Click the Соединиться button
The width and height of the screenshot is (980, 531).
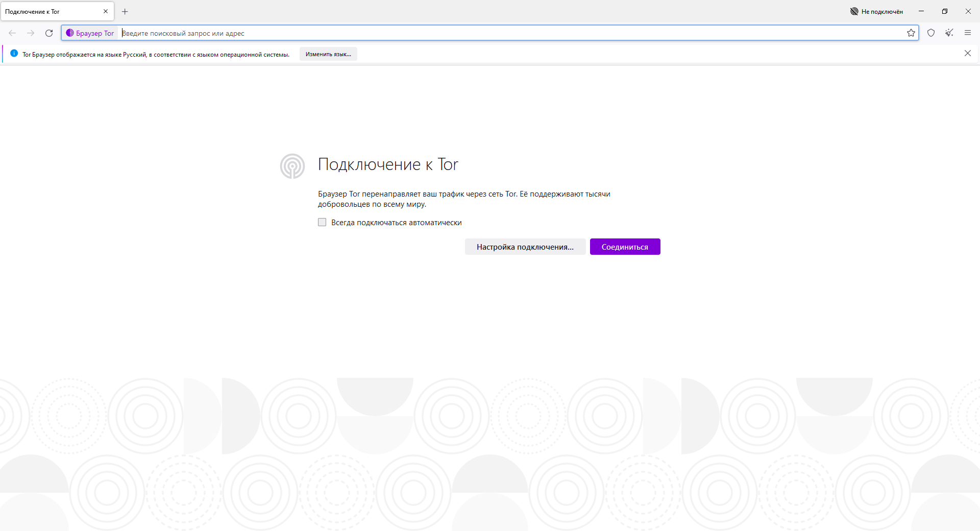coord(625,247)
